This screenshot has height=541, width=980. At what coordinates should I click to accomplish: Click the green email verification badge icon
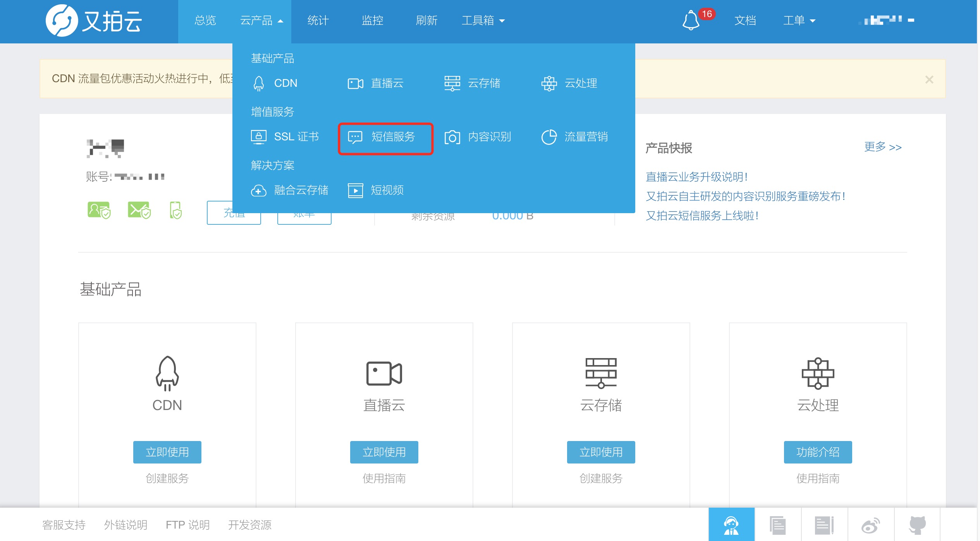[x=139, y=210]
